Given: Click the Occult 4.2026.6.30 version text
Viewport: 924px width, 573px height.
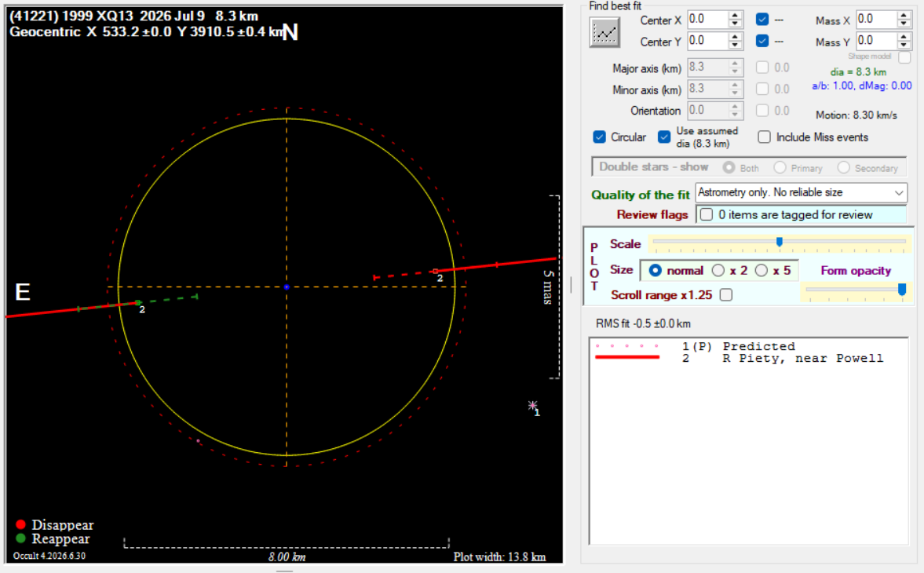Looking at the screenshot, I should (x=49, y=555).
